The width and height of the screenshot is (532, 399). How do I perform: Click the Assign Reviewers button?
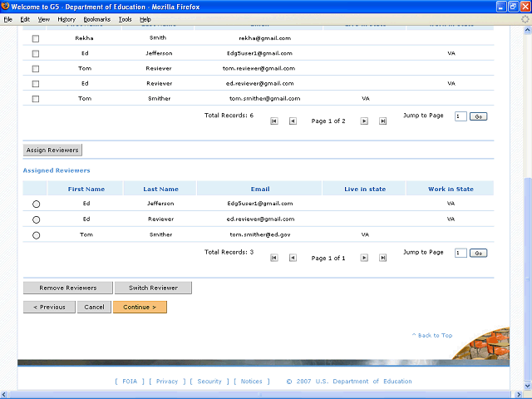click(52, 150)
